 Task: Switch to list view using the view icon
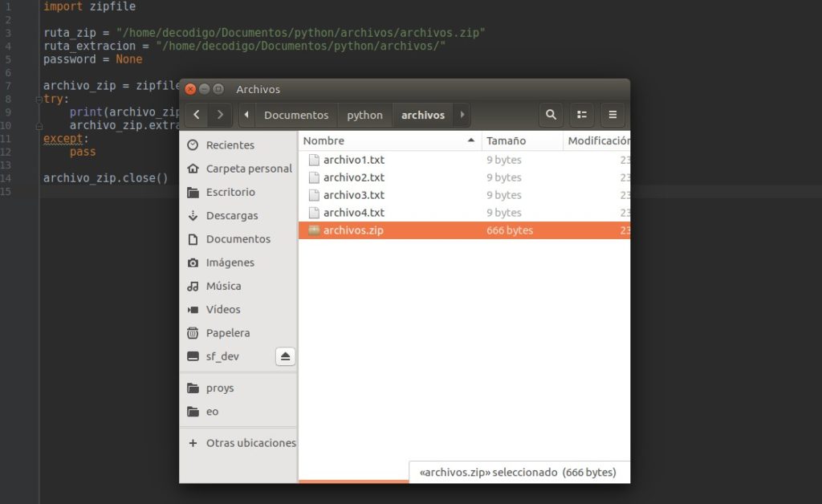pyautogui.click(x=581, y=115)
